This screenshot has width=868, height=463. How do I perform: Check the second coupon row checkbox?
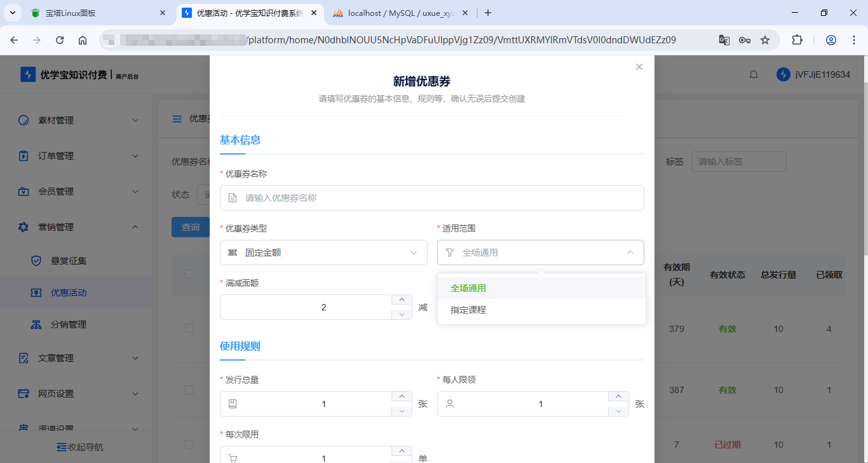click(x=189, y=389)
